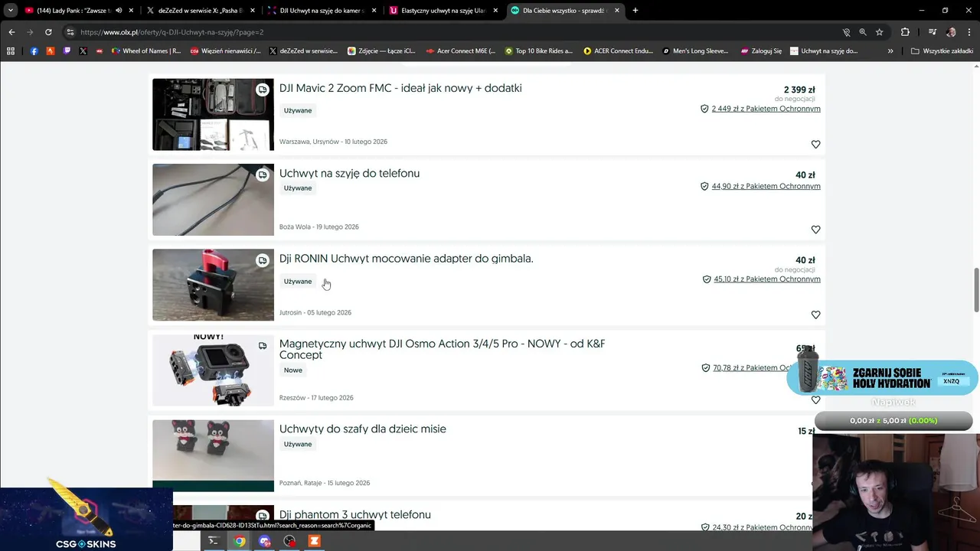The image size is (980, 551).
Task: Expand hidden bookmarks chevron
Action: coord(890,51)
